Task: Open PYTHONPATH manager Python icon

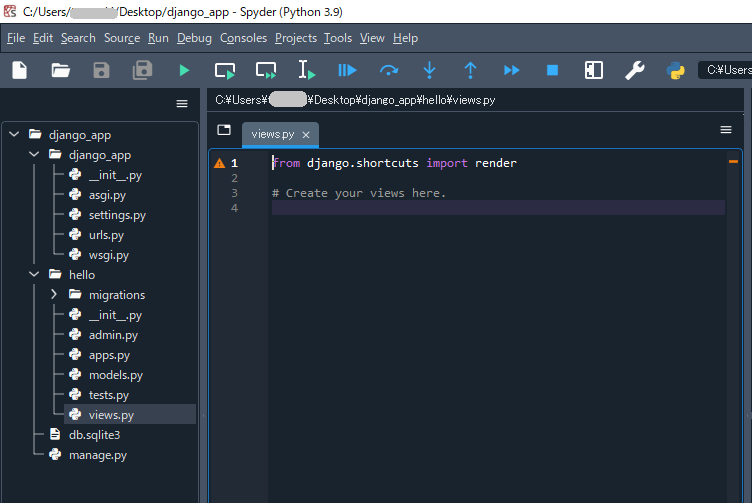Action: click(676, 70)
